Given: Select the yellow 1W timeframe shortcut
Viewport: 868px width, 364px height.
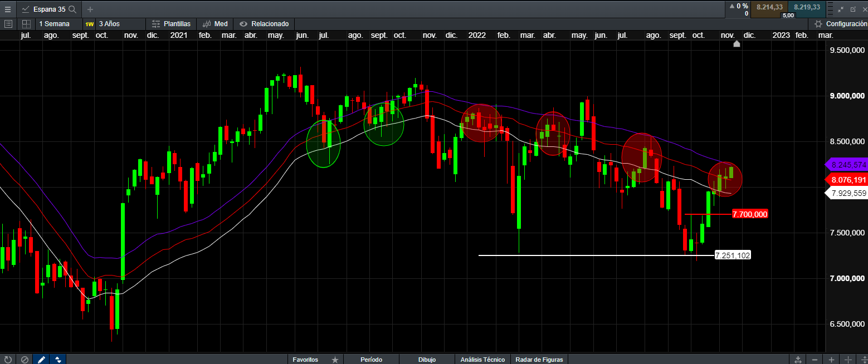Looking at the screenshot, I should pos(89,24).
